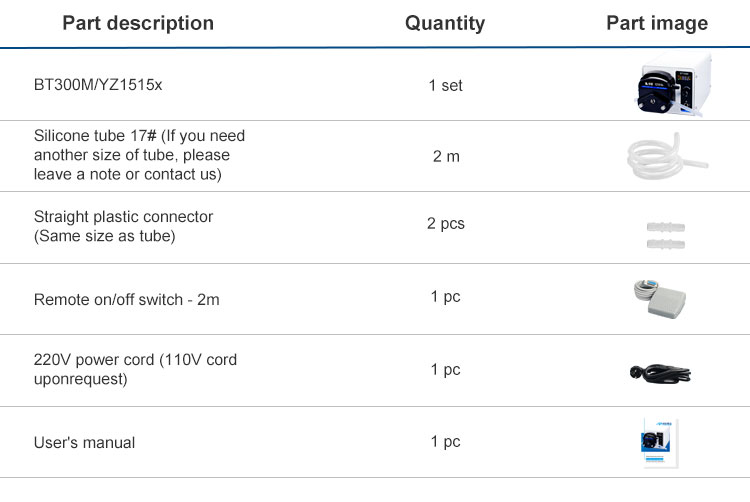Click the black power cord image
The width and height of the screenshot is (750, 502).
[660, 373]
